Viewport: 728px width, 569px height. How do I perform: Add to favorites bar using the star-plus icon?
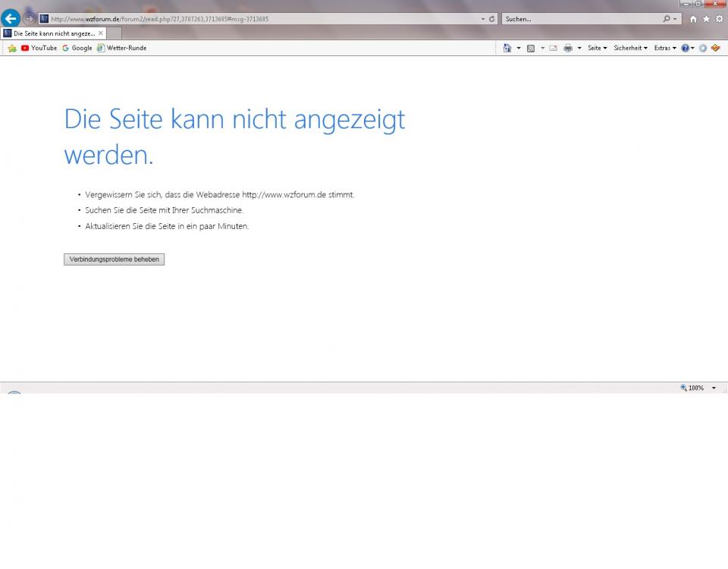tap(12, 48)
